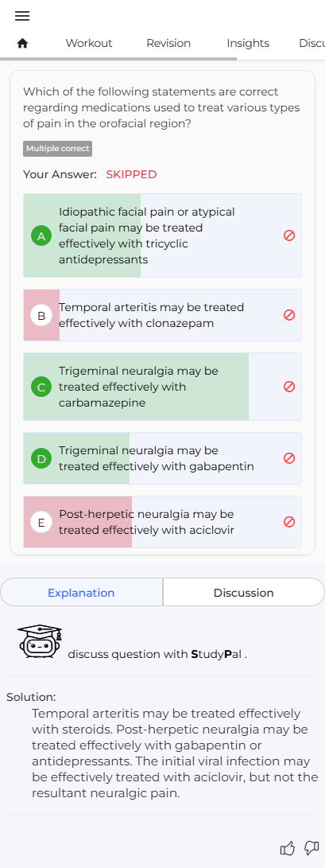This screenshot has height=868, width=325.
Task: Show the Explanation panel
Action: [81, 593]
